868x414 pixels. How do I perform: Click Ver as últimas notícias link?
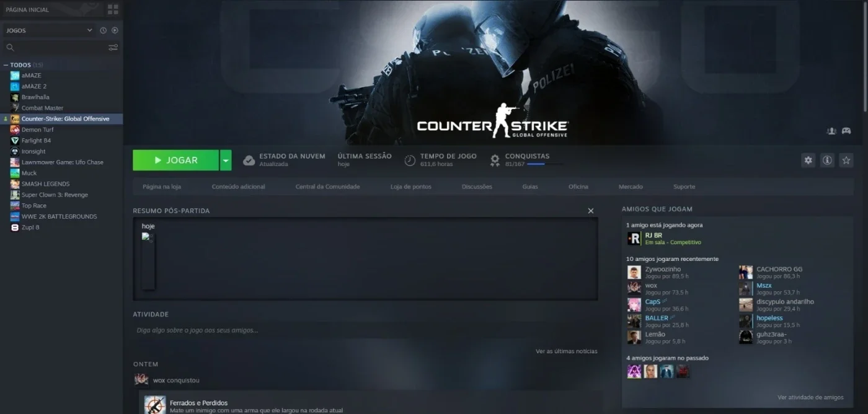[567, 351]
